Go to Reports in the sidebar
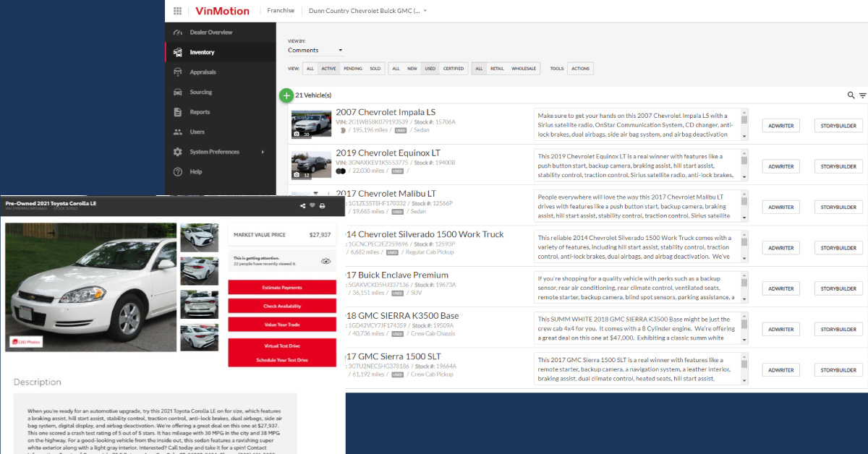The height and width of the screenshot is (454, 868). tap(220, 112)
